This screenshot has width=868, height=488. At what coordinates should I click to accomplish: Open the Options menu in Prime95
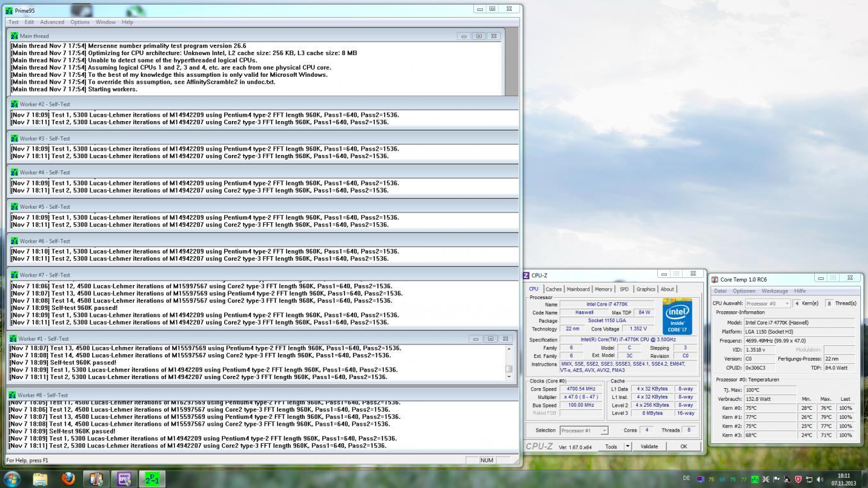[x=80, y=22]
